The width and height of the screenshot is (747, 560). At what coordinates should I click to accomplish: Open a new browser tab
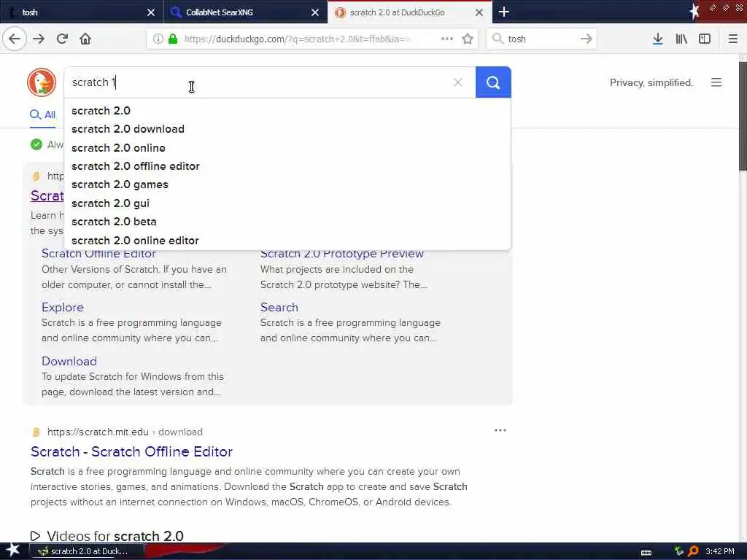[503, 12]
